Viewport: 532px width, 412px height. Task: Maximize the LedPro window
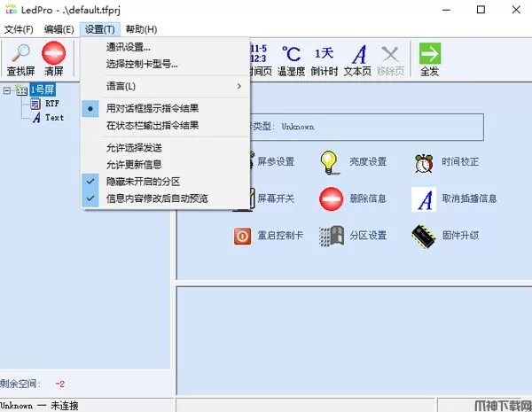pyautogui.click(x=481, y=10)
